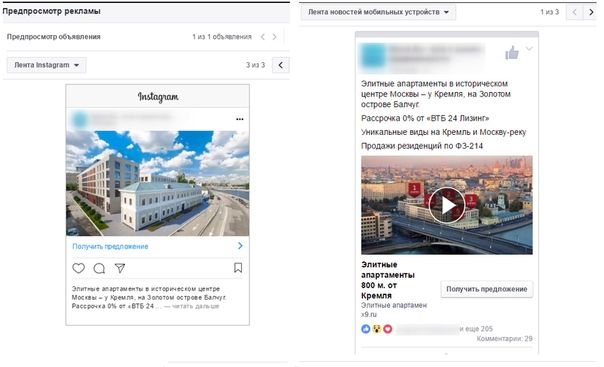Click the 1 из 1 объявления counter

[x=222, y=37]
